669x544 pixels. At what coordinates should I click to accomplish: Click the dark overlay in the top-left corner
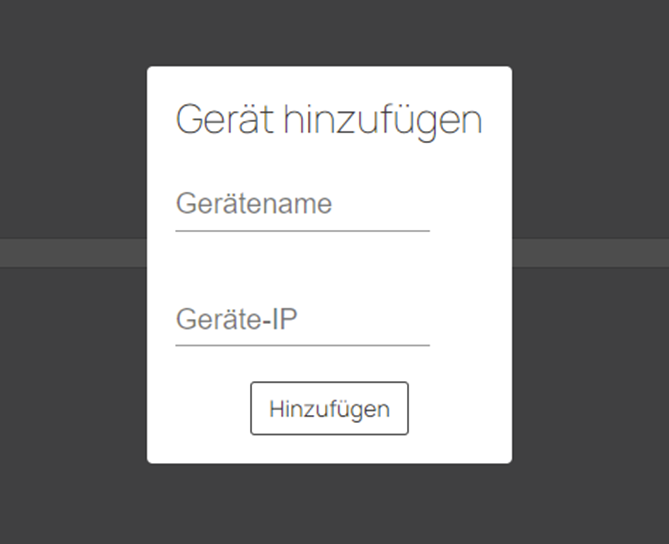point(20,20)
